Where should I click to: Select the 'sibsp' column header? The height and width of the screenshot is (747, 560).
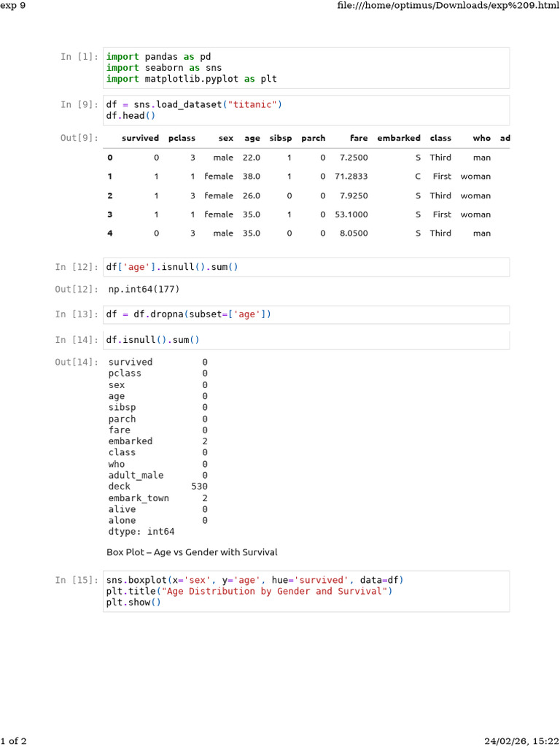point(281,138)
